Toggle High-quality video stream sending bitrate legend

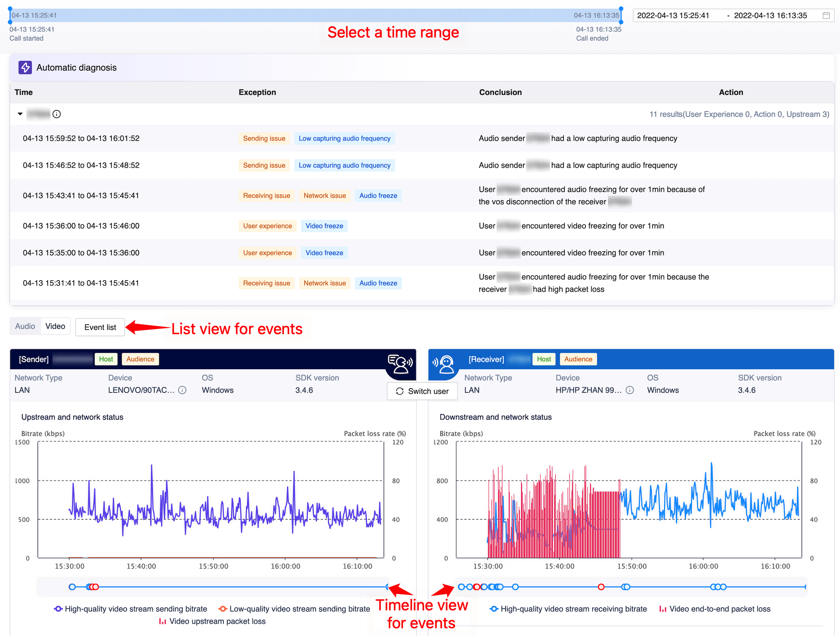pyautogui.click(x=131, y=609)
